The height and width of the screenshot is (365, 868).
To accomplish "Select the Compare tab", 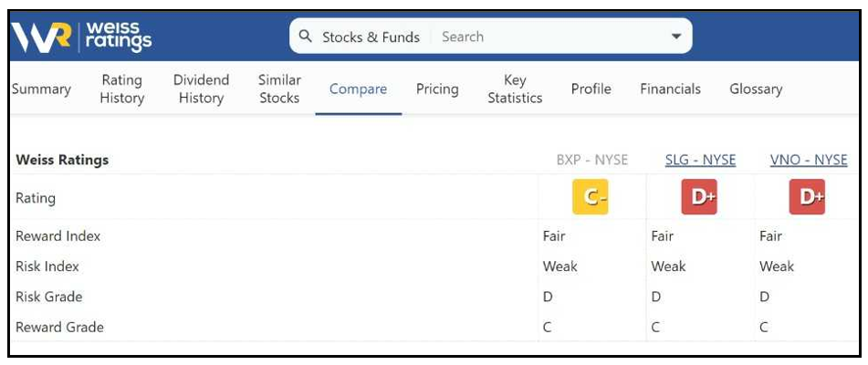I will tap(358, 89).
